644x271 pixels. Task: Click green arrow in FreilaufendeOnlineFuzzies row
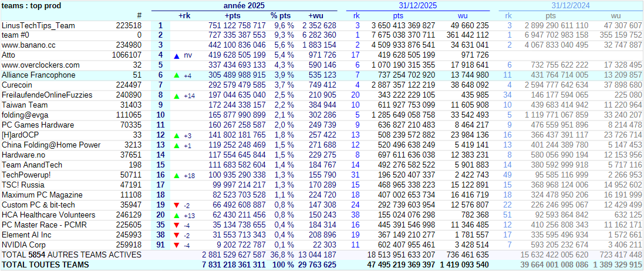(x=177, y=95)
